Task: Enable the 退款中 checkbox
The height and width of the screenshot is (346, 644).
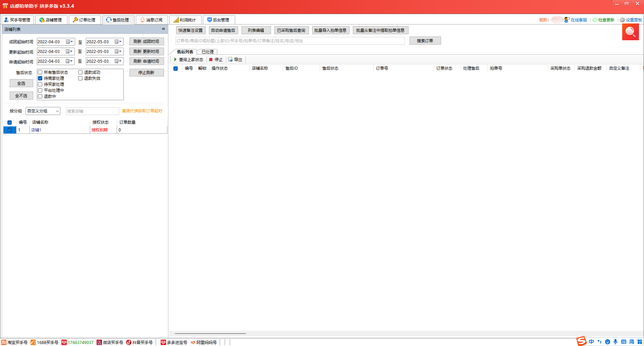Action: [x=40, y=97]
